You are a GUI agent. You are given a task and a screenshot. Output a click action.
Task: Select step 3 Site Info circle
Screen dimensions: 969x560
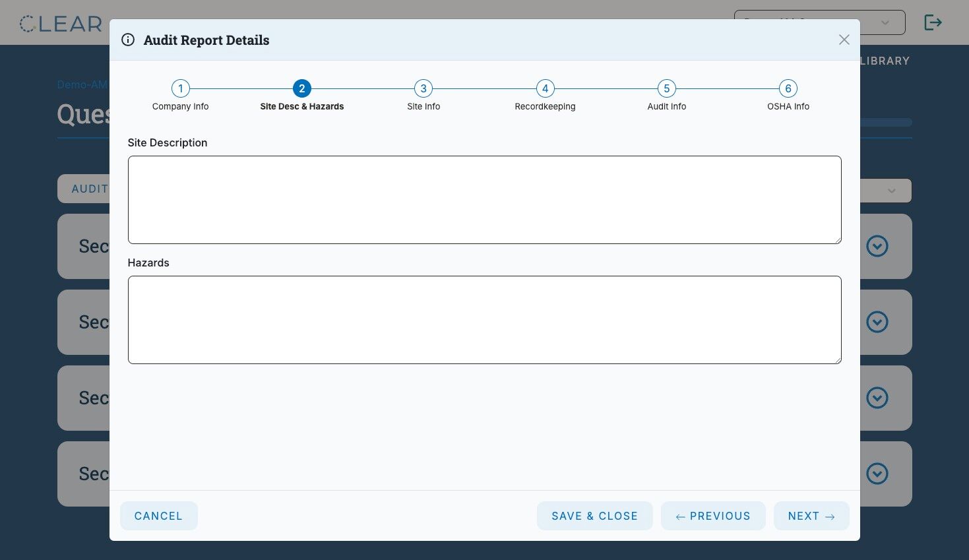423,88
